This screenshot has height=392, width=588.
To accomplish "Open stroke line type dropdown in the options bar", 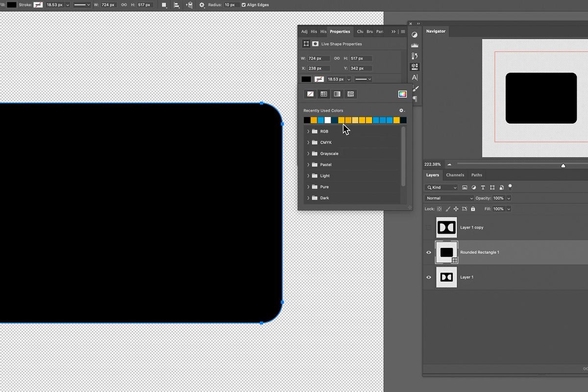I will (82, 5).
